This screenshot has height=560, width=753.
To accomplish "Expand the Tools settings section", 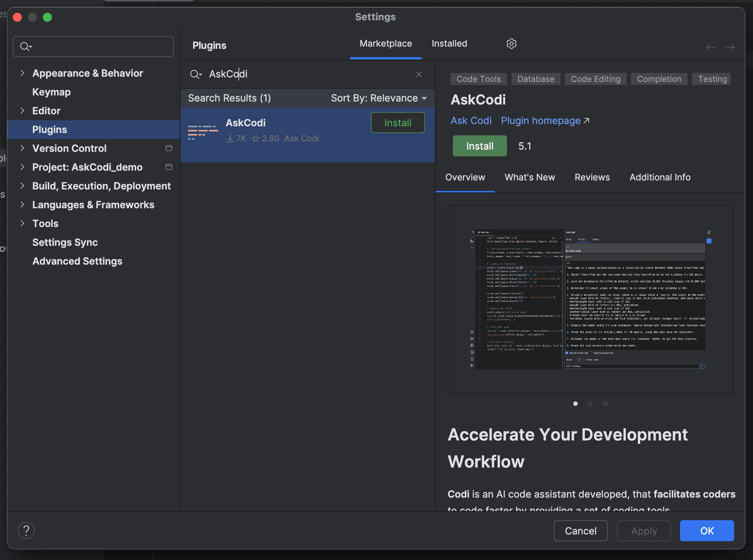I will pyautogui.click(x=22, y=223).
